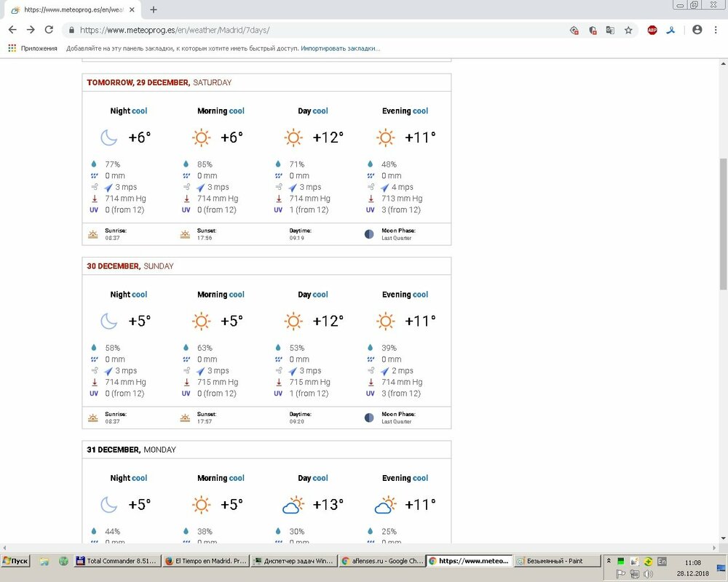
Task: Open the AdBlock Plus extension icon
Action: 652,30
